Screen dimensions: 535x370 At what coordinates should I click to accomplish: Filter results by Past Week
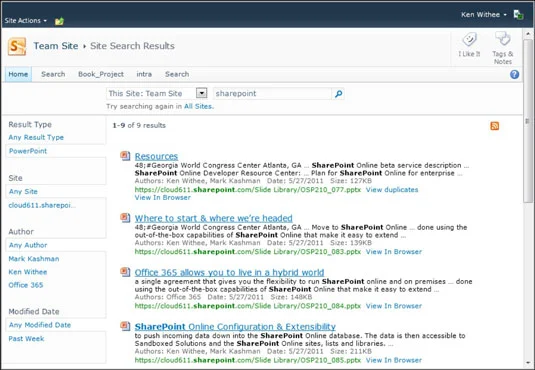coord(26,339)
